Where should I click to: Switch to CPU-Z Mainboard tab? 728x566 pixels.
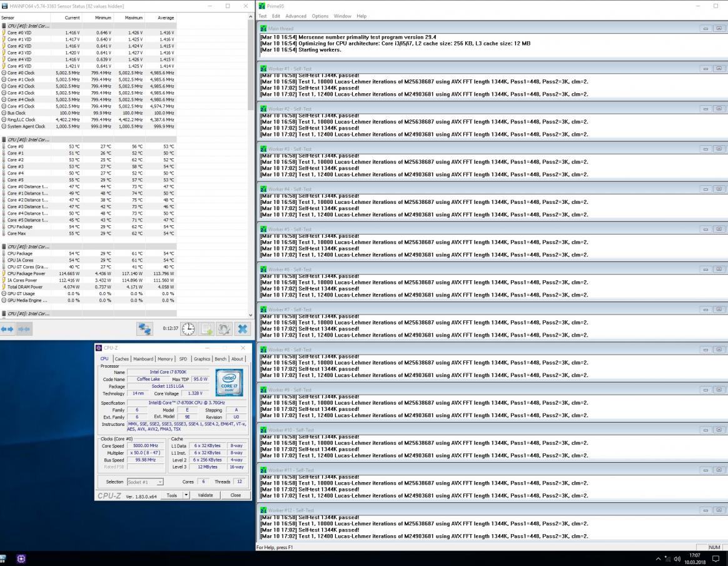coord(143,359)
